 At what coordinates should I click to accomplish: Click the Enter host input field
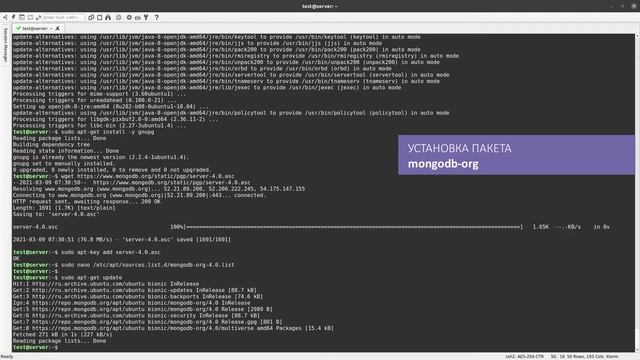[63, 18]
